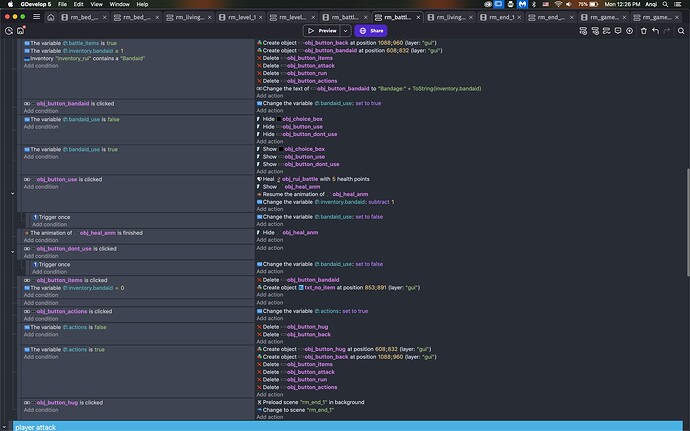Image resolution: width=690 pixels, height=431 pixels.
Task: Click the 'Heal' action heart icon
Action: [259, 180]
